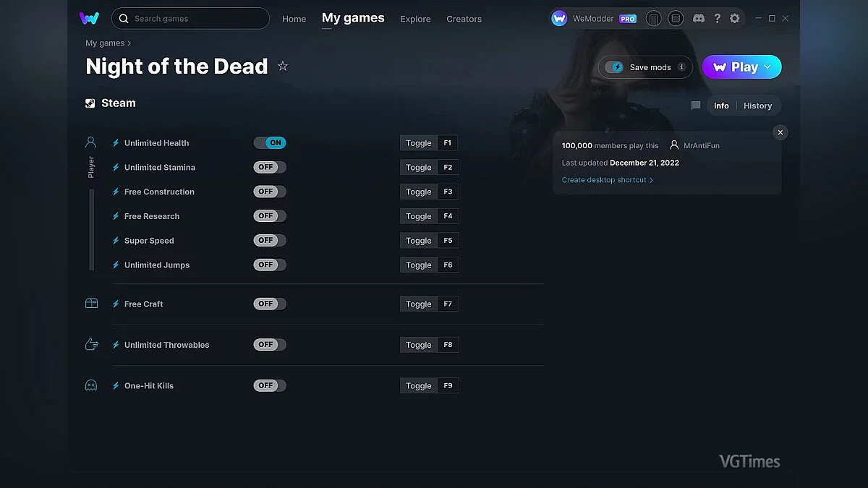Click the author MrAntiFun user icon
868x488 pixels.
coord(674,145)
